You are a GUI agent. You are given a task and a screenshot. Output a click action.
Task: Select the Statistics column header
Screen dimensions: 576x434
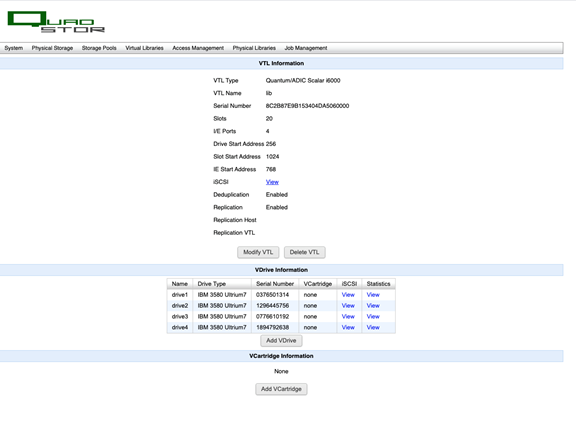379,284
